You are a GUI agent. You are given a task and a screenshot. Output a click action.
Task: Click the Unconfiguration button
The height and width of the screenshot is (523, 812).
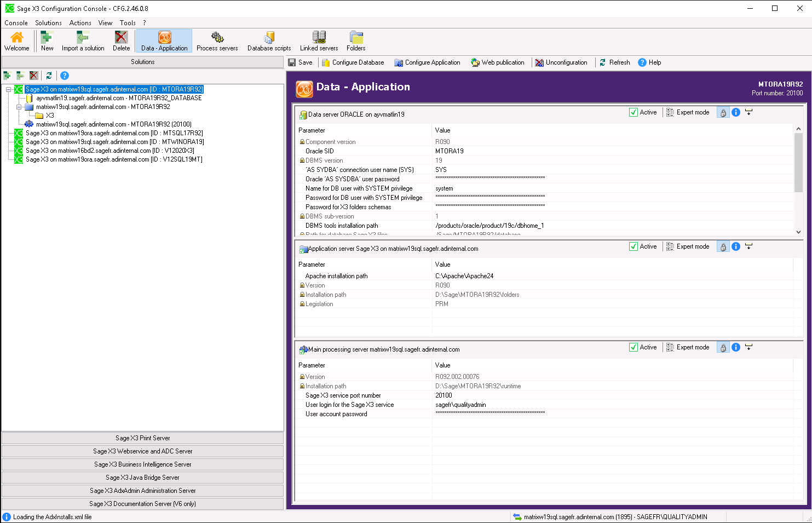click(x=561, y=62)
